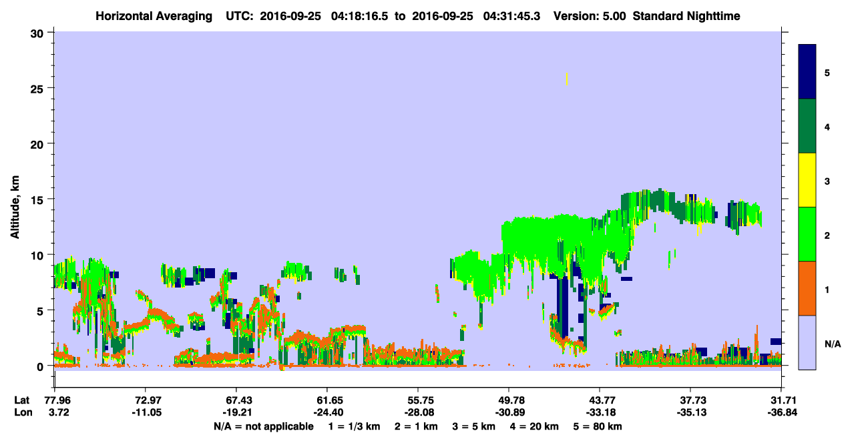Click the '5 = 80 km' legend entry
Image resolution: width=868 pixels, height=445 pixels.
point(598,426)
